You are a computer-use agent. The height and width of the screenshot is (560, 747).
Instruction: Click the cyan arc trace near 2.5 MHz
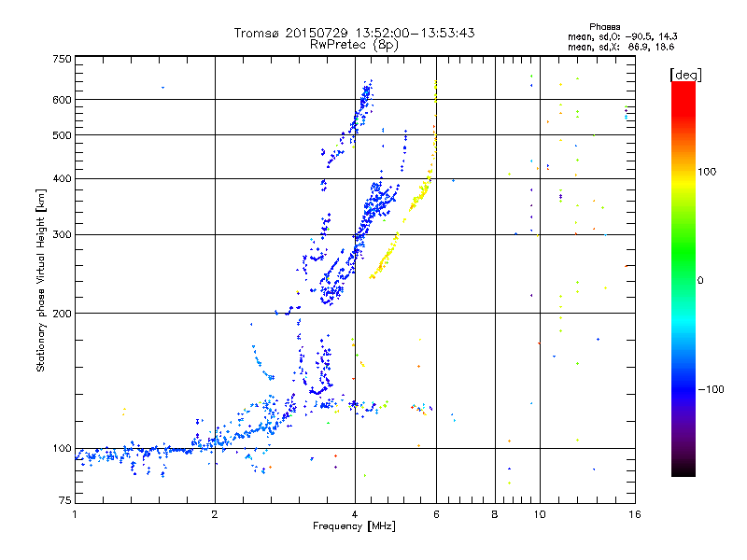pyautogui.click(x=262, y=363)
